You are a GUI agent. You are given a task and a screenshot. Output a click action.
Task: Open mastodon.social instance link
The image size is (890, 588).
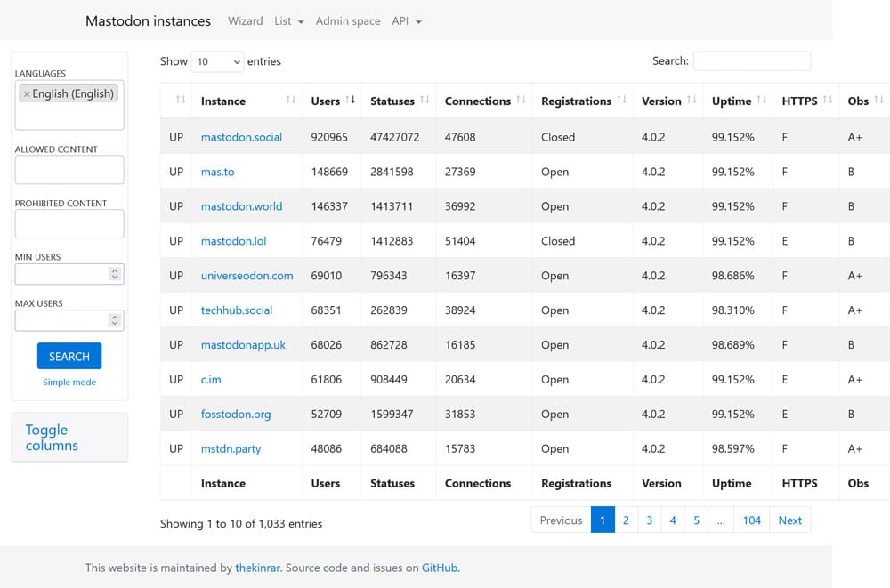pos(241,137)
